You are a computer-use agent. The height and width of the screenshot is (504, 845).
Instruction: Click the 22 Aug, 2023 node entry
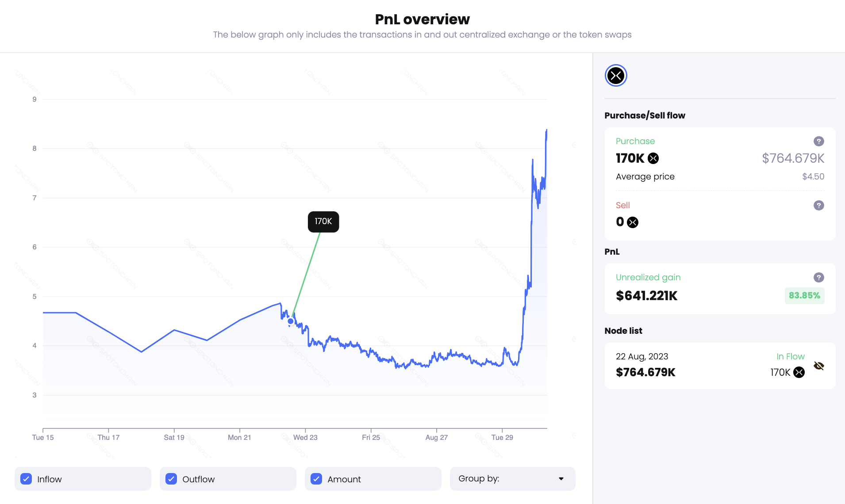click(x=641, y=356)
